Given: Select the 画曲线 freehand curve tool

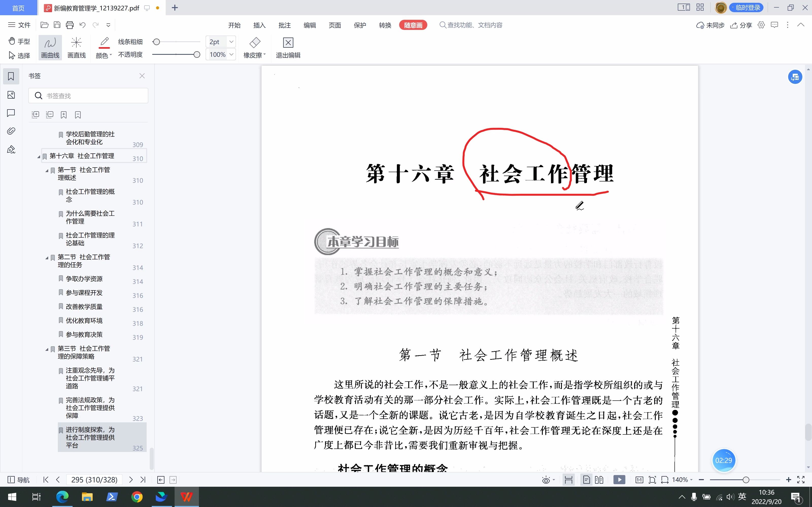Looking at the screenshot, I should 50,47.
